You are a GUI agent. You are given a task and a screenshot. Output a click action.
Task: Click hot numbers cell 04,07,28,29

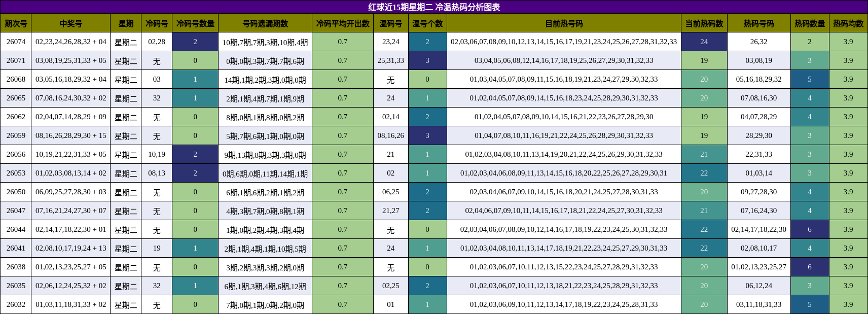(x=759, y=117)
